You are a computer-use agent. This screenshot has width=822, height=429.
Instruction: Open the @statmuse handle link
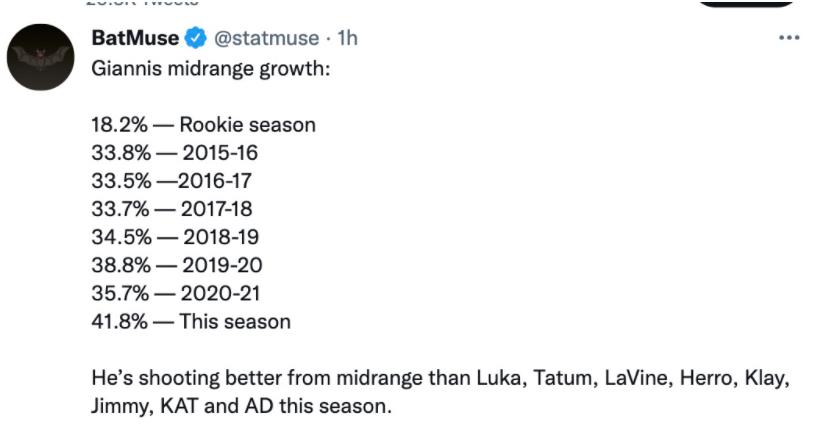tap(264, 39)
